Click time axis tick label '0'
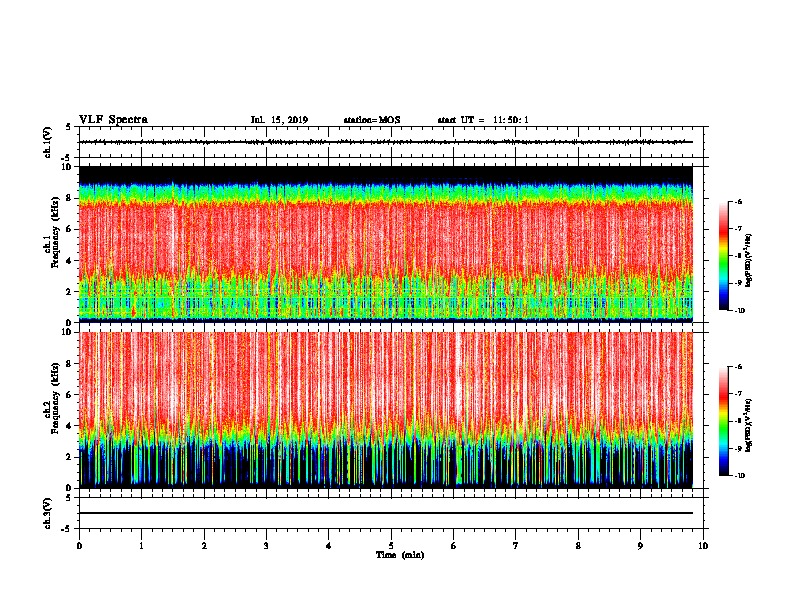Image resolution: width=792 pixels, height=612 pixels. click(79, 546)
